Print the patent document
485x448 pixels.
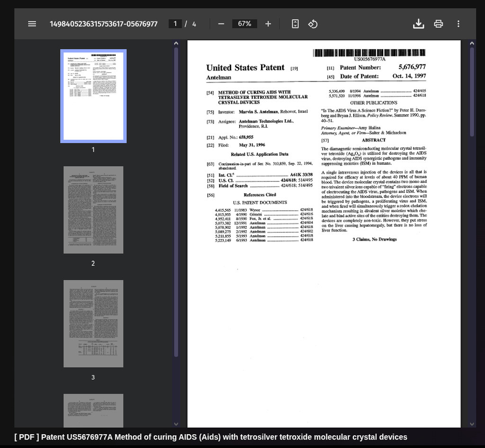(x=439, y=24)
